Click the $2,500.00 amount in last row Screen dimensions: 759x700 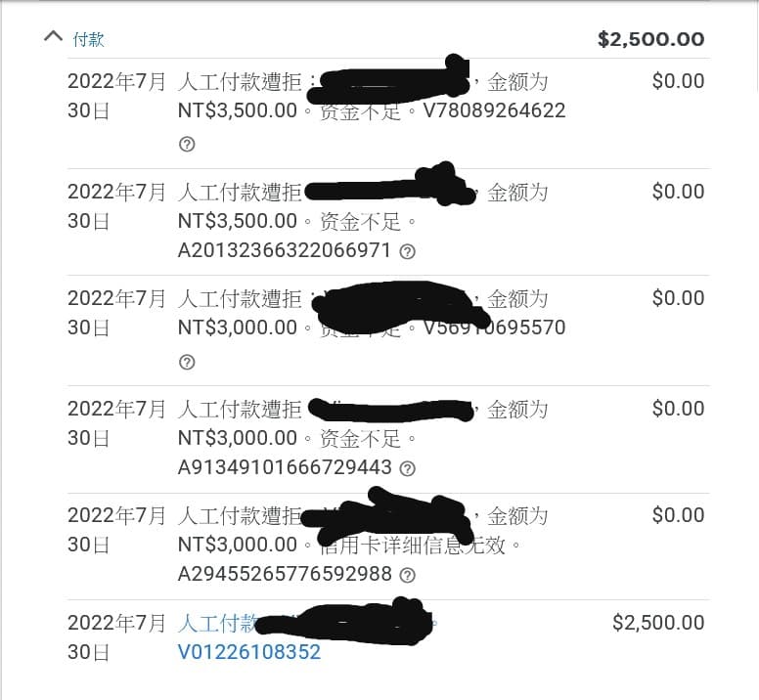coord(657,623)
